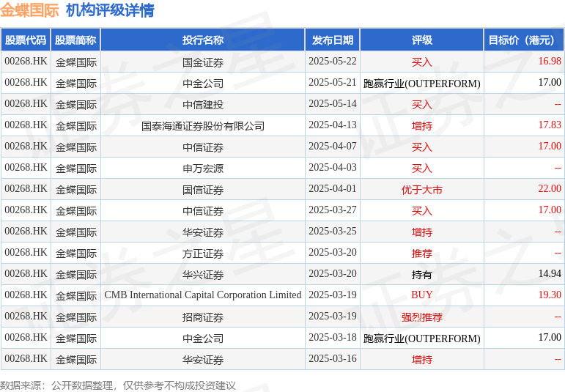Click the date cell 2025-04-13
This screenshot has height=392, width=565.
click(333, 125)
